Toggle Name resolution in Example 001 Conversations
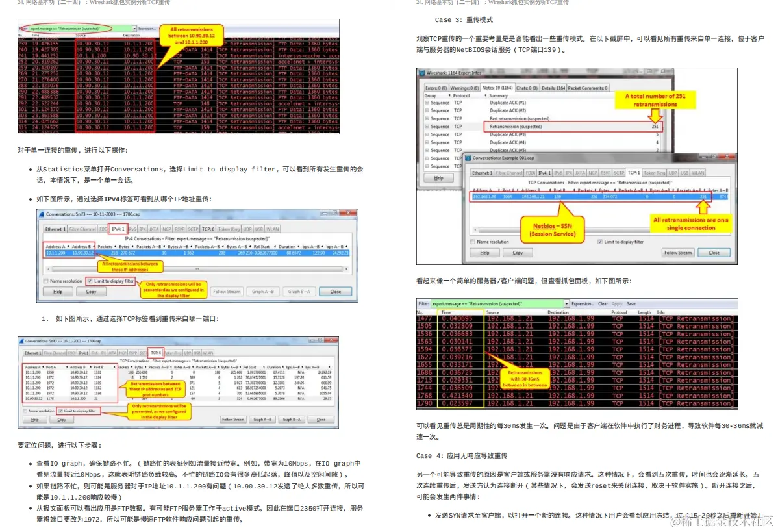 pyautogui.click(x=473, y=242)
